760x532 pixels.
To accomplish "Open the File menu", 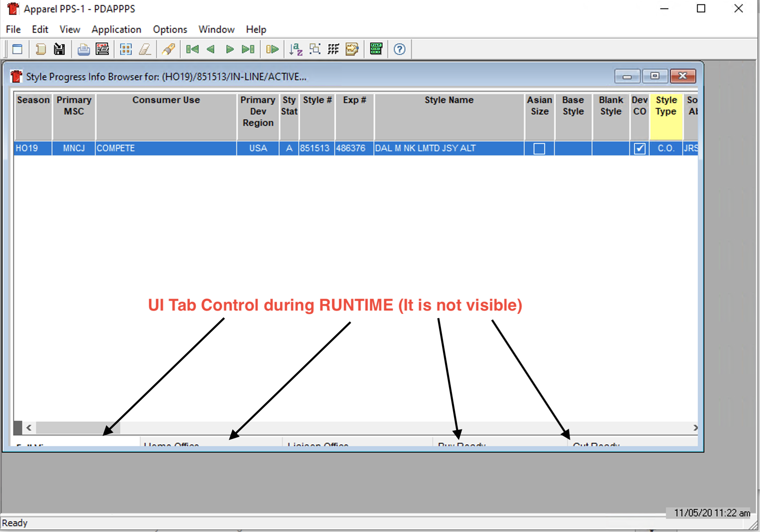I will pyautogui.click(x=13, y=29).
